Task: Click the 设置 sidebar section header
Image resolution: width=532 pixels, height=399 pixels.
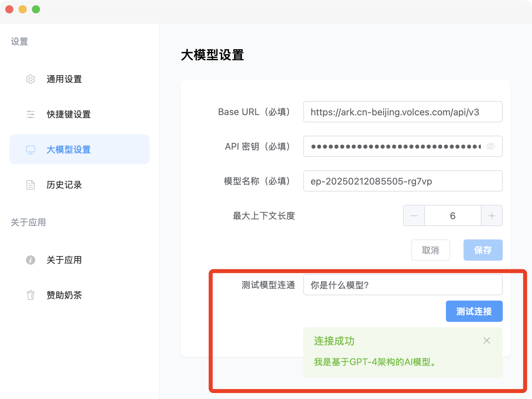Action: click(x=19, y=42)
